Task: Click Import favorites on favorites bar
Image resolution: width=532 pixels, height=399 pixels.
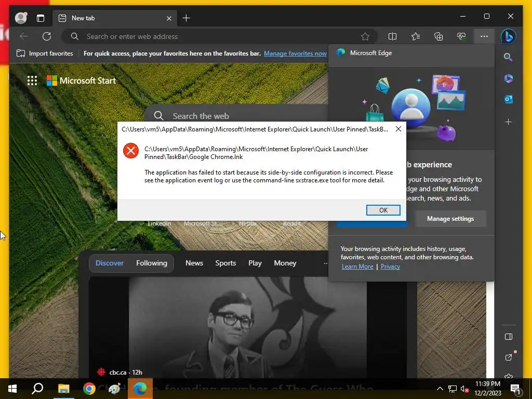Action: [x=45, y=54]
